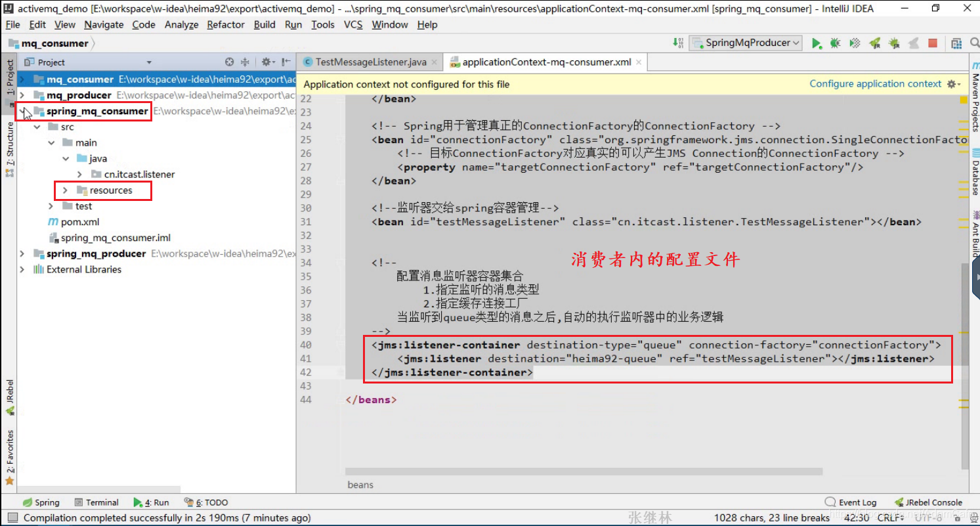Toggle the 2: Favorites side tab
The width and height of the screenshot is (980, 526).
pyautogui.click(x=9, y=457)
